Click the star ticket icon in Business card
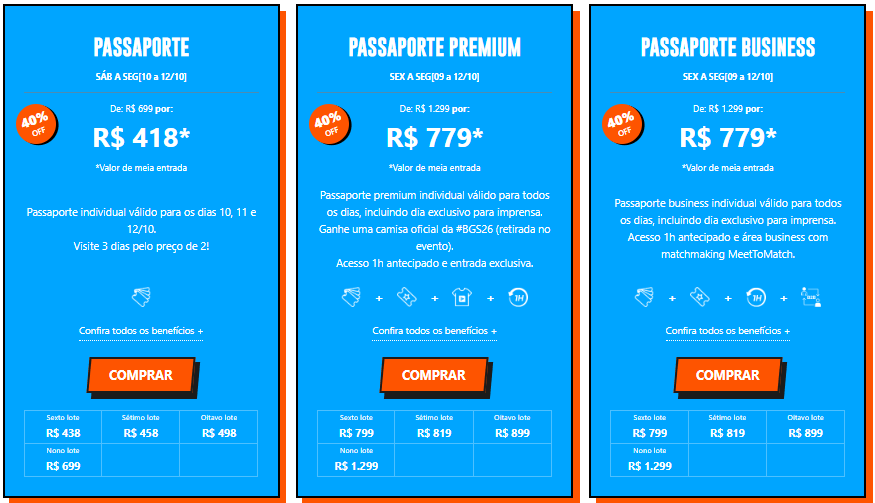The width and height of the screenshot is (875, 503). tap(700, 297)
